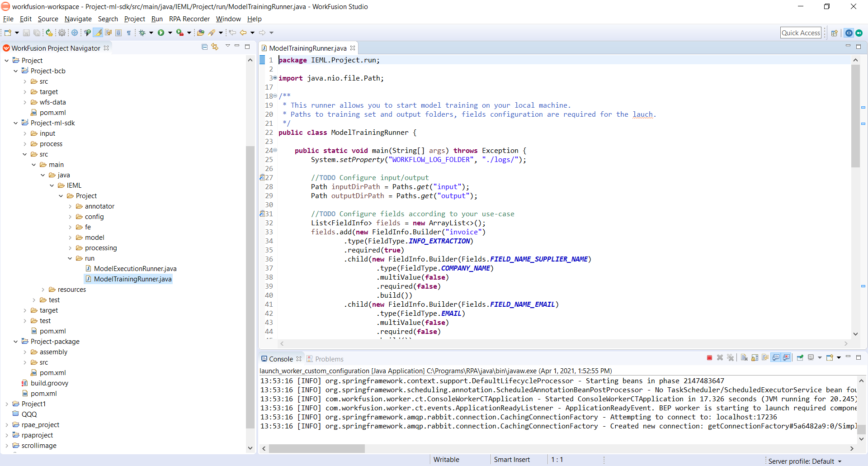The height and width of the screenshot is (466, 868).
Task: Toggle show whitespace characters
Action: click(129, 33)
